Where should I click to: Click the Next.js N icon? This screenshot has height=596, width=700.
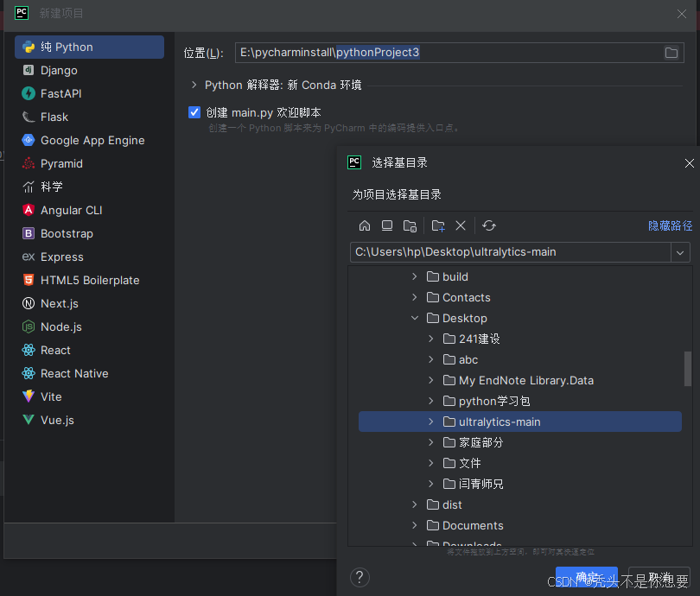coord(29,303)
